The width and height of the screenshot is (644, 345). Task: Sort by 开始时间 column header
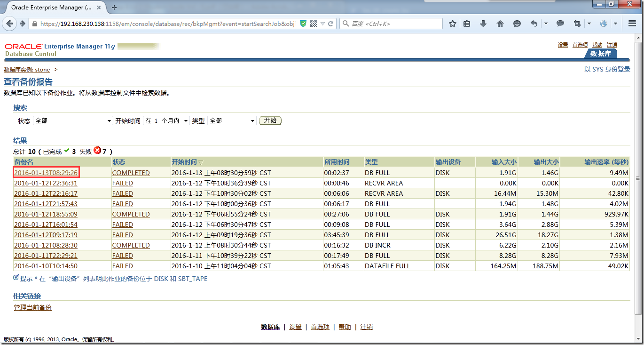(184, 162)
